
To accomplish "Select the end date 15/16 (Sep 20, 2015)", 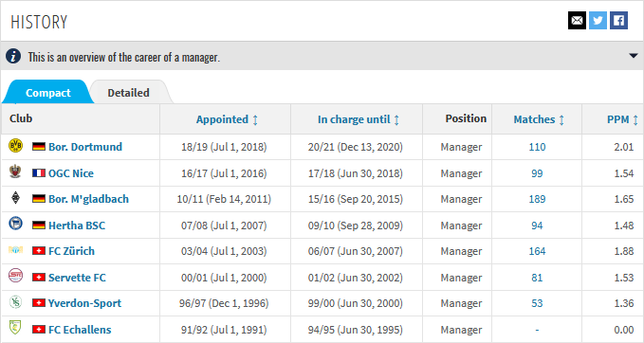I will [x=356, y=199].
